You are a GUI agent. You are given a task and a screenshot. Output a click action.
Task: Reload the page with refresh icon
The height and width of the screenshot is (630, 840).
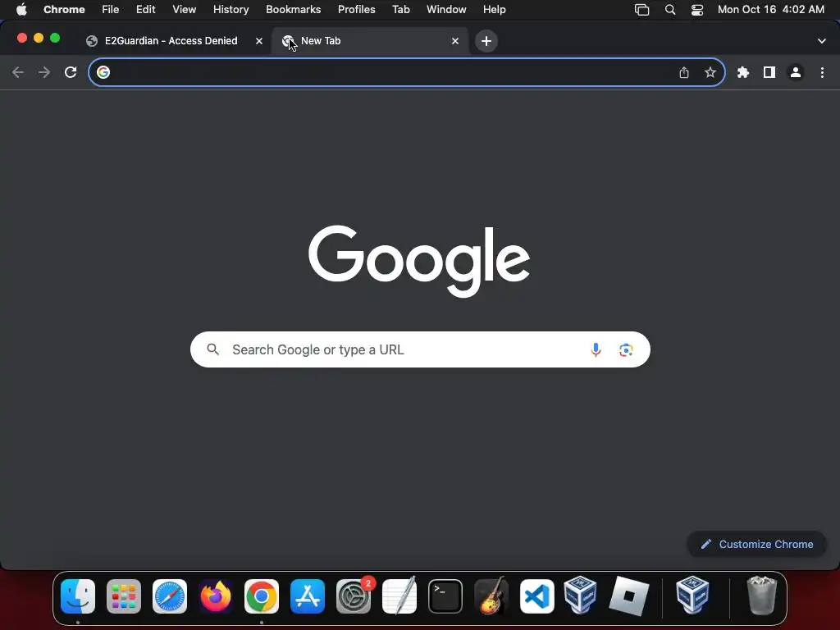tap(71, 72)
